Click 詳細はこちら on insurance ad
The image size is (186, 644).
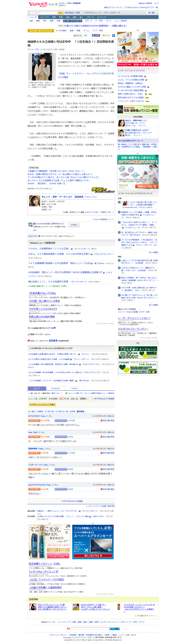click(x=147, y=186)
